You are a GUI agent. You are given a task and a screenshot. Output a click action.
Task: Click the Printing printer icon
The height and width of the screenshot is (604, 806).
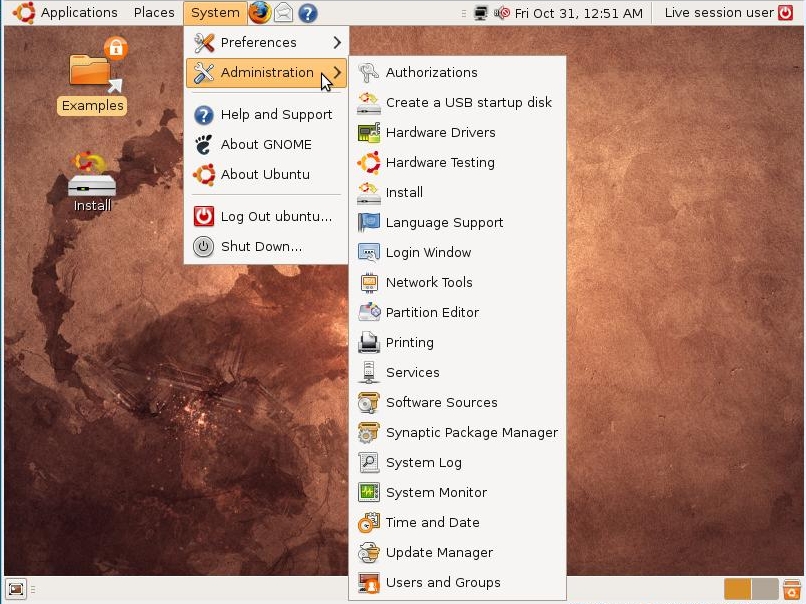pos(369,342)
